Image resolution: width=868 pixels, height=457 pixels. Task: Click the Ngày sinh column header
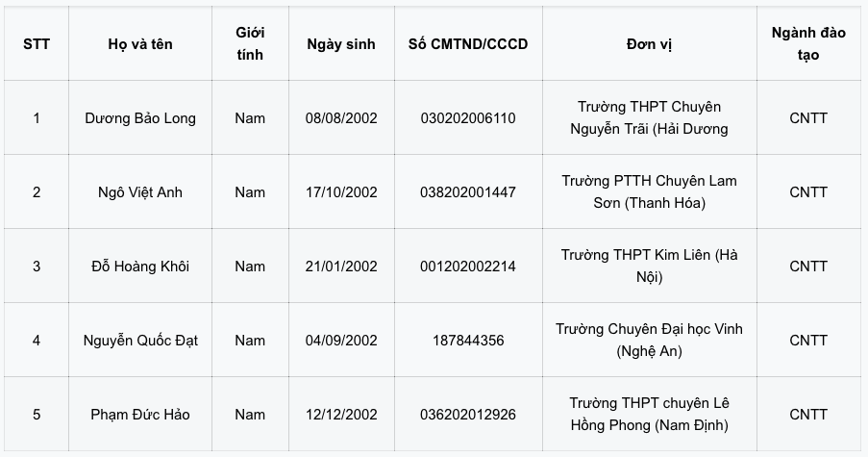pos(341,43)
